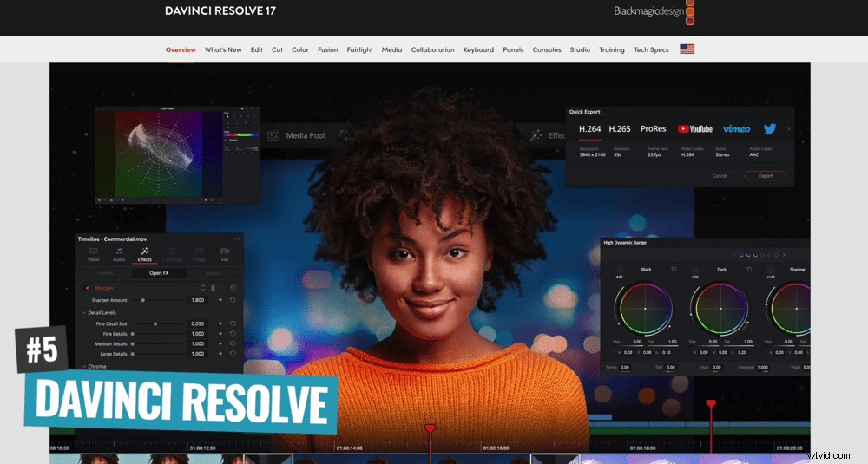The width and height of the screenshot is (868, 464).
Task: Open the Video tab icon in Timeline inspector
Action: point(93,252)
